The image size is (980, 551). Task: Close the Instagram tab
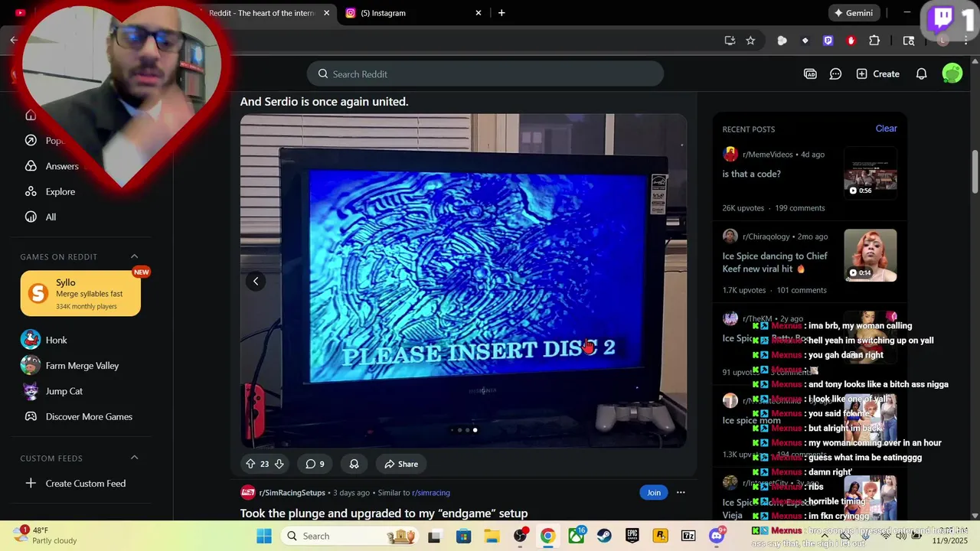coord(479,13)
